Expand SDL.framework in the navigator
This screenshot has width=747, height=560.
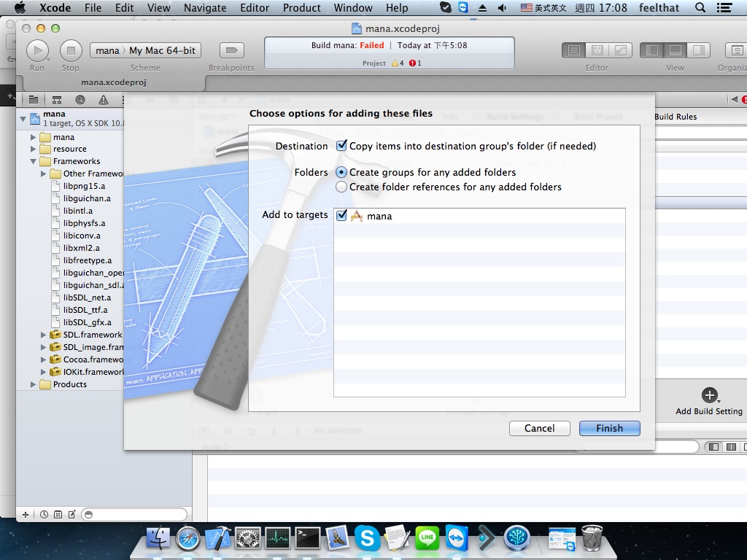tap(43, 335)
